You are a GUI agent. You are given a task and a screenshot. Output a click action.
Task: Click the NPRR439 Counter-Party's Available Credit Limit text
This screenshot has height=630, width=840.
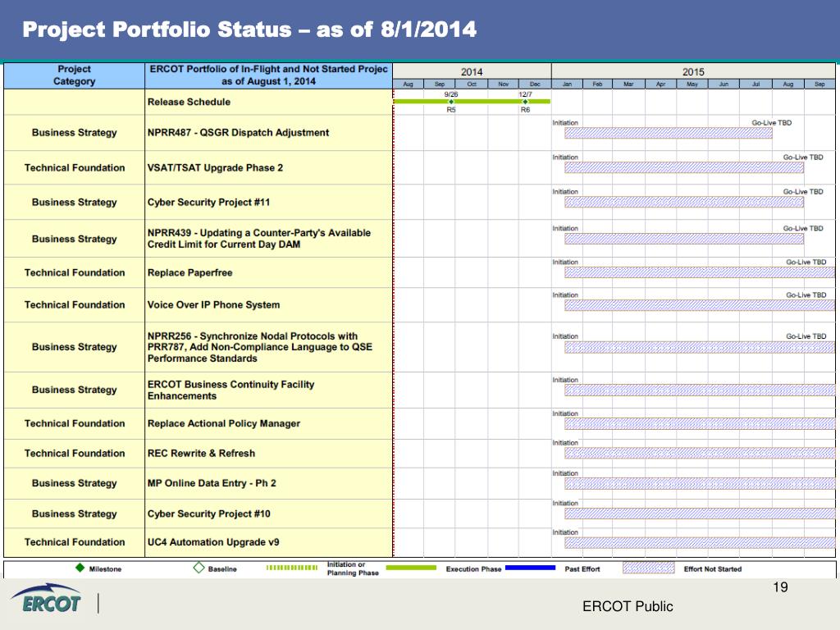pyautogui.click(x=259, y=239)
